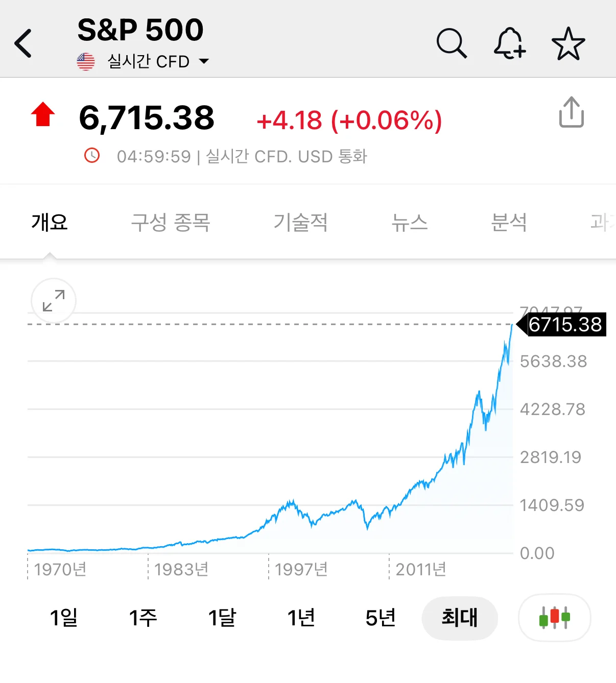Expand chart to fullscreen

(54, 301)
